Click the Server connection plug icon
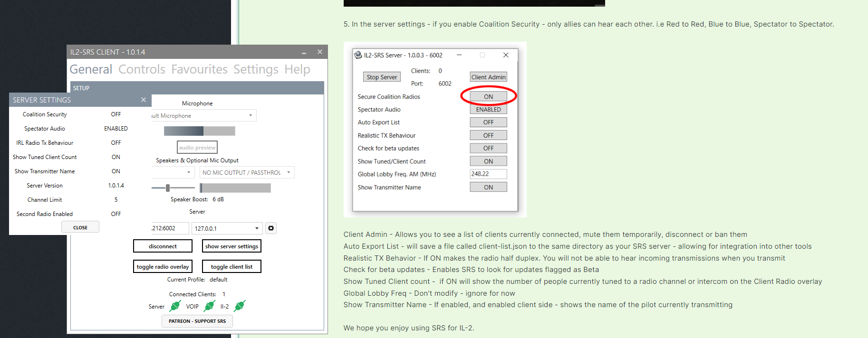868x338 pixels. (x=175, y=306)
